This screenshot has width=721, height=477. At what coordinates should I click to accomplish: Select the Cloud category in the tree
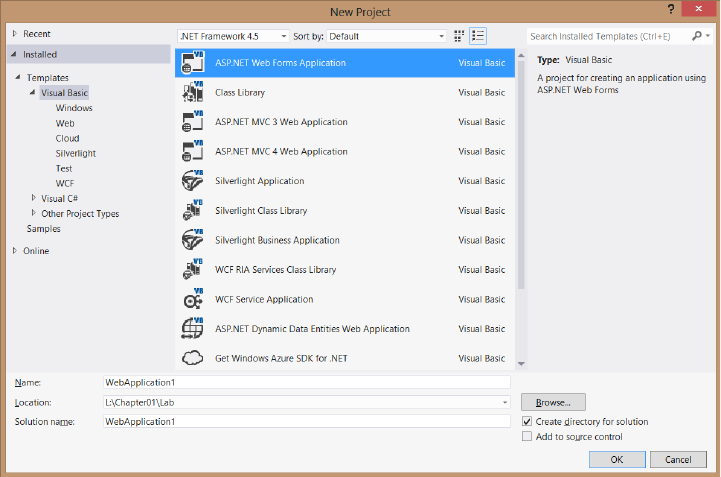point(67,138)
